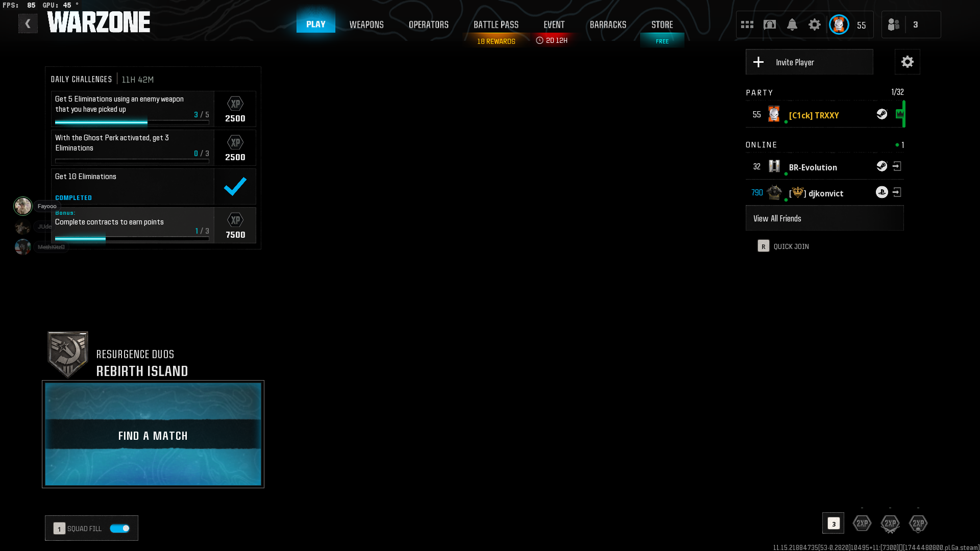
Task: Click the Find a Match button
Action: click(153, 434)
